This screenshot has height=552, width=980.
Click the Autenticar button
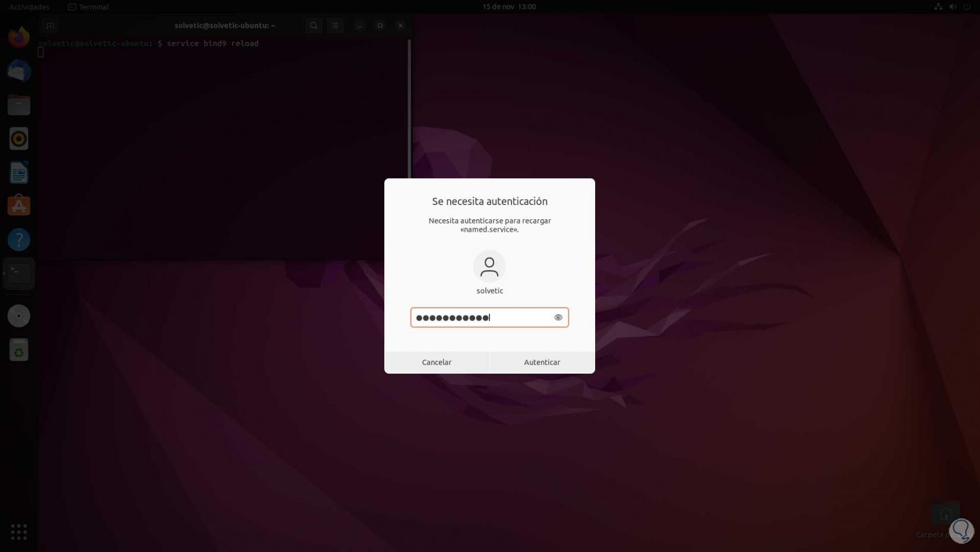tap(542, 362)
